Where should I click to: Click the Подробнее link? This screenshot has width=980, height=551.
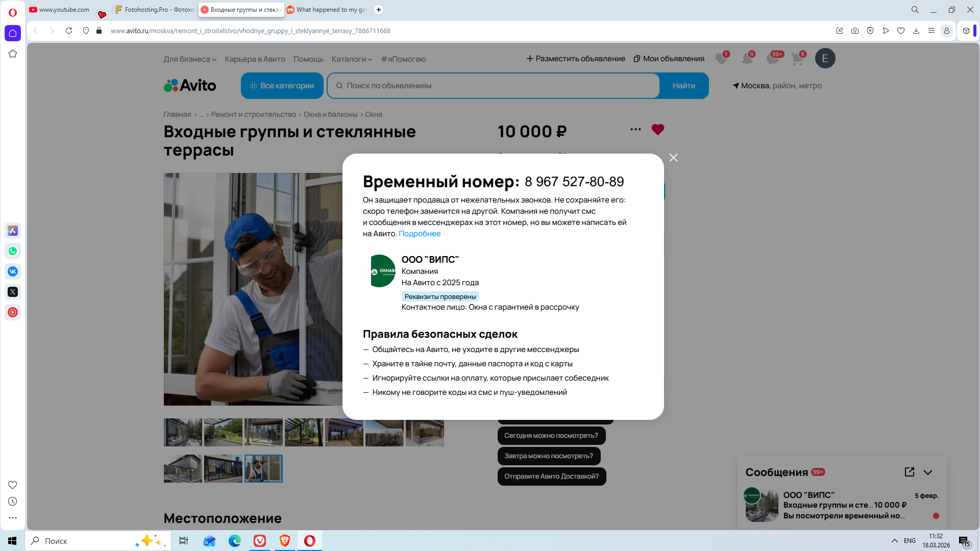point(420,234)
